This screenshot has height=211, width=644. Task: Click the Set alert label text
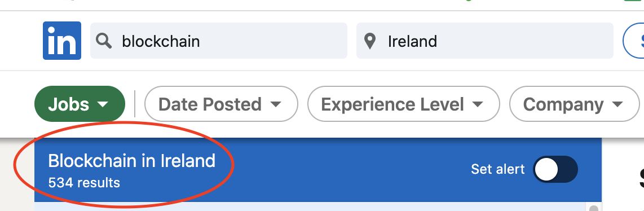[x=498, y=169]
